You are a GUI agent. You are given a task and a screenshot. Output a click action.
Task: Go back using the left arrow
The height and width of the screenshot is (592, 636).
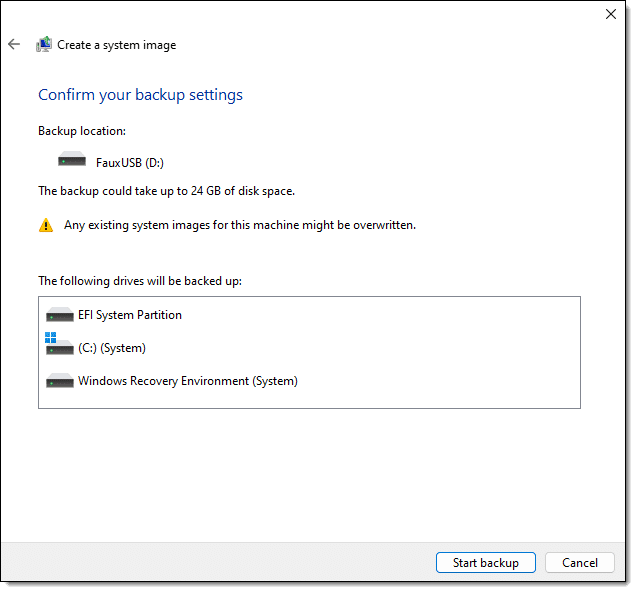point(14,44)
